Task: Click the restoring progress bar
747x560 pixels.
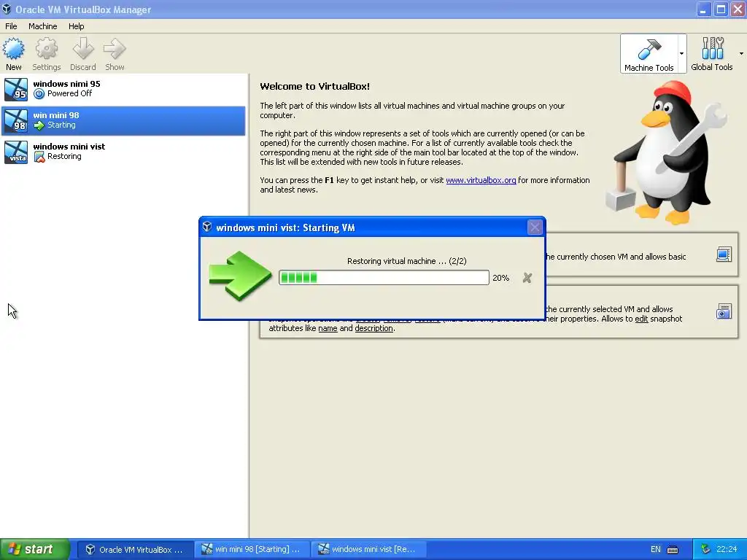Action: [384, 278]
